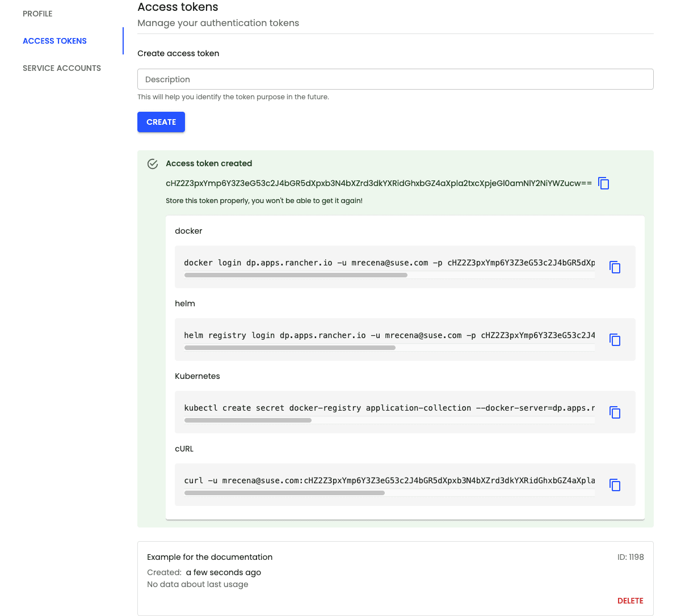Click inside the Description input field
The image size is (681, 616).
pyautogui.click(x=396, y=79)
